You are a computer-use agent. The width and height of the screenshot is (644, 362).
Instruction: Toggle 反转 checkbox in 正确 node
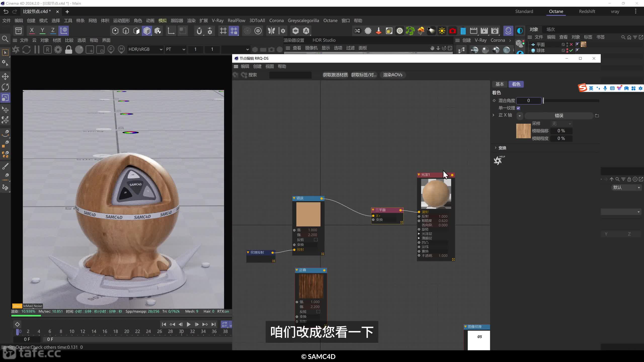318,312
